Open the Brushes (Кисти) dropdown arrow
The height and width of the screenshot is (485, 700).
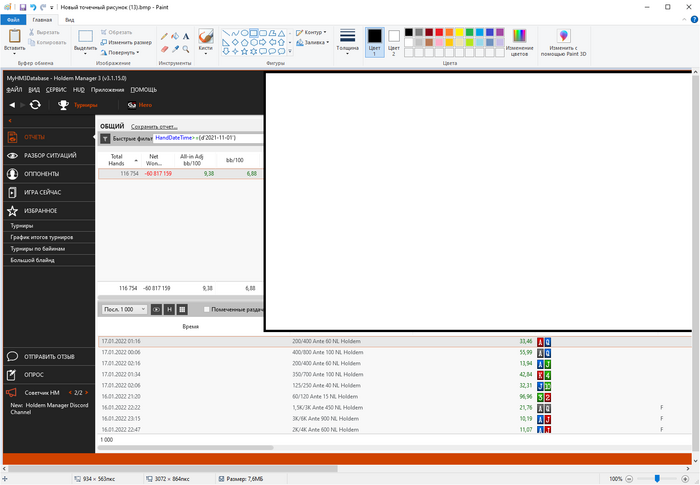point(205,54)
